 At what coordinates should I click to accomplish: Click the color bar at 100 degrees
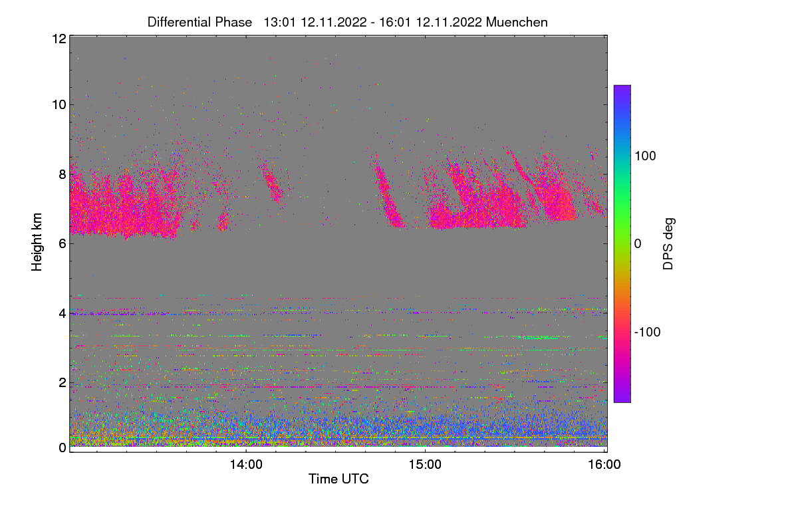click(x=622, y=156)
